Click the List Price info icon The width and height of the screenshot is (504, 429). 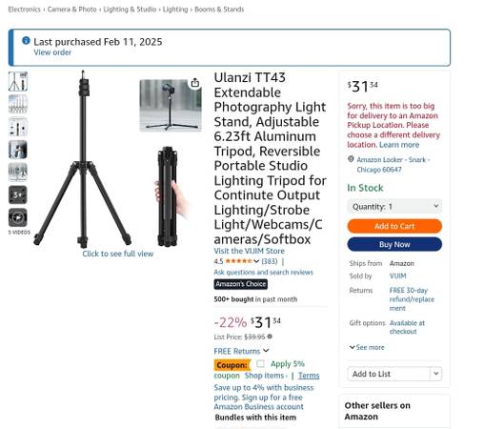point(270,337)
